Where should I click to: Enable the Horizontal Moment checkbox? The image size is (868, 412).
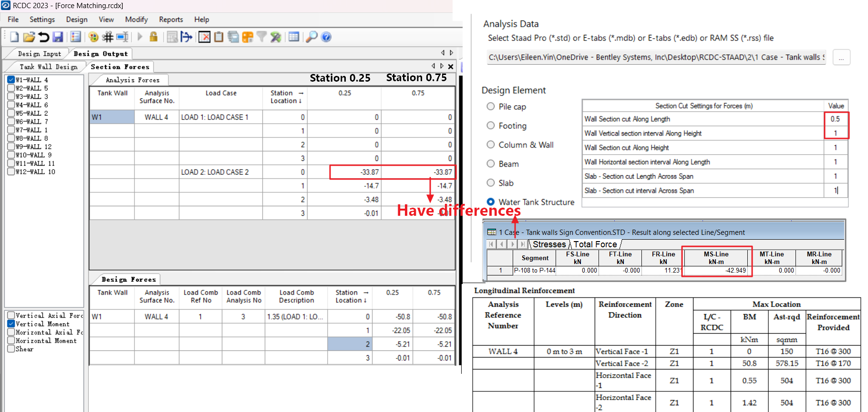(x=11, y=341)
